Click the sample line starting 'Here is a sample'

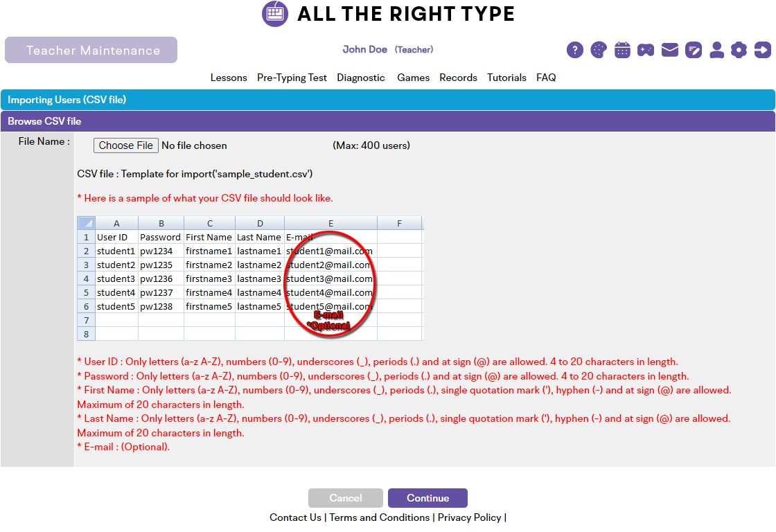pyautogui.click(x=205, y=198)
